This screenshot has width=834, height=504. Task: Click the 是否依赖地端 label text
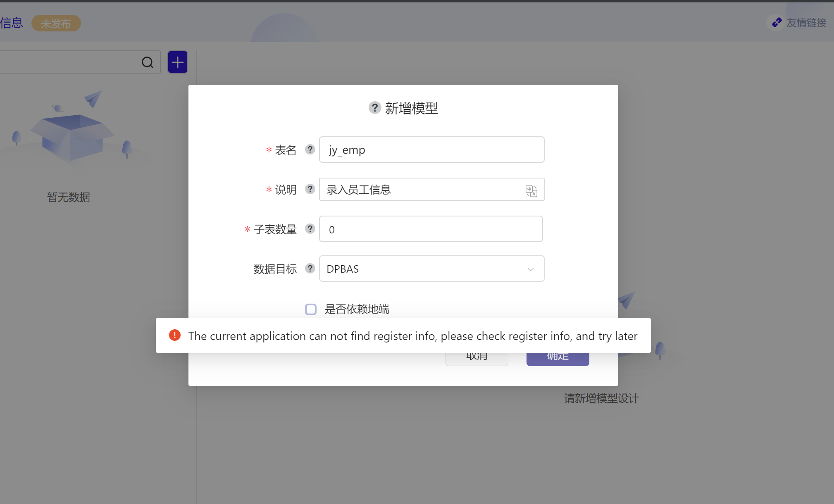pyautogui.click(x=357, y=309)
